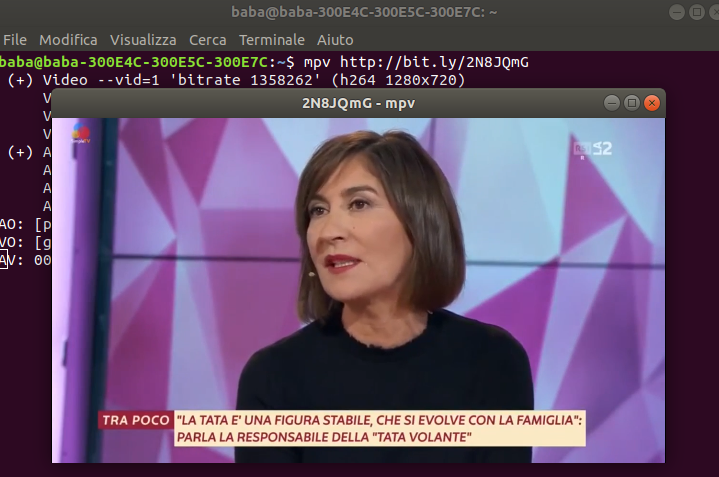Click the bit.ly URL in terminal
719x477 pixels.
[434, 62]
